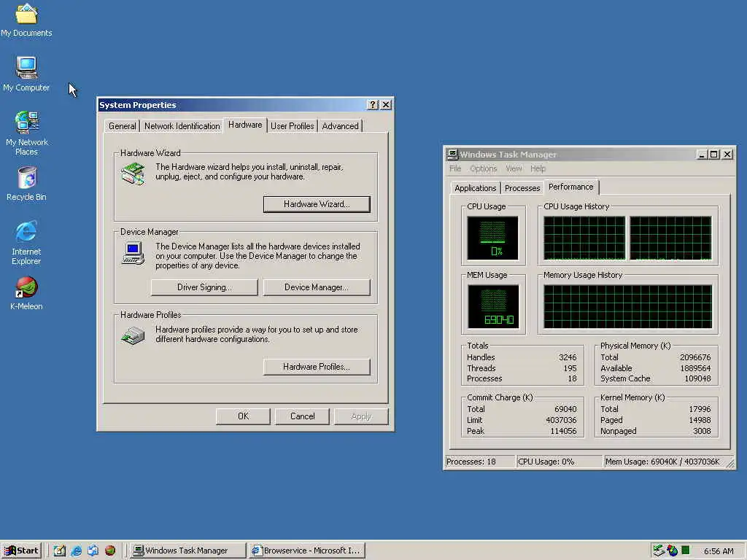Click Task Manager resize grip corner
This screenshot has height=560, width=747.
[x=730, y=464]
